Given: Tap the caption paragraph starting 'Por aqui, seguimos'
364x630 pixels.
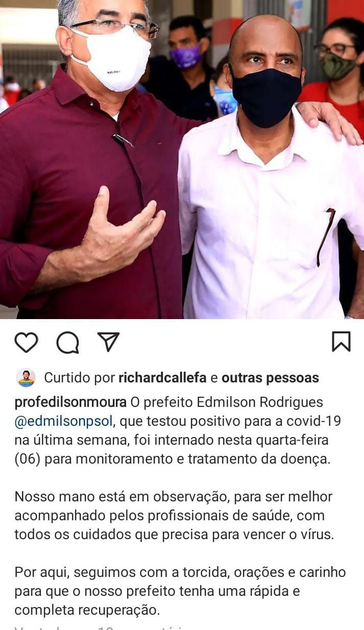Looking at the screenshot, I should click(x=180, y=591).
